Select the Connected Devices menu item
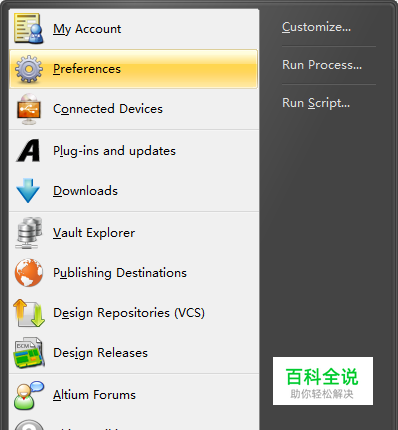 click(134, 109)
